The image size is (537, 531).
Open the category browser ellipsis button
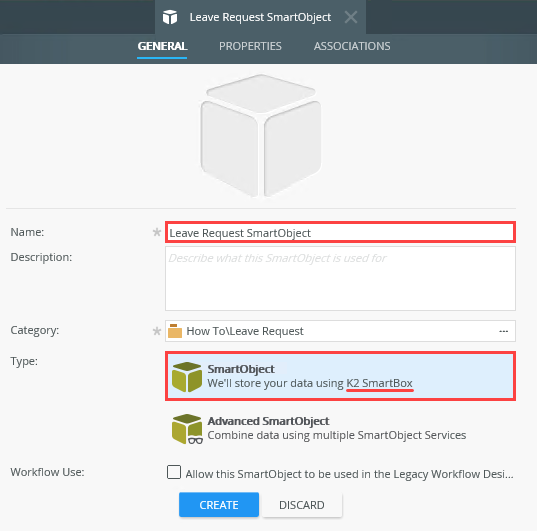[503, 331]
